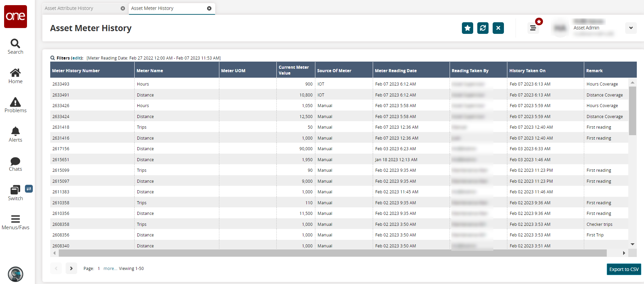Sort by Current Meter Value column

click(x=296, y=70)
